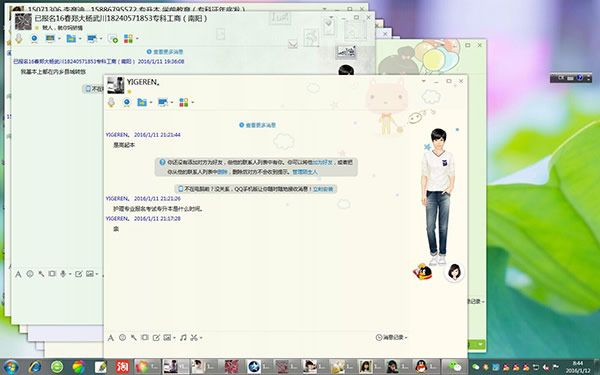The height and width of the screenshot is (375, 600).
Task: Open 消息记录 message history in YIGEREN chat
Action: 391,337
